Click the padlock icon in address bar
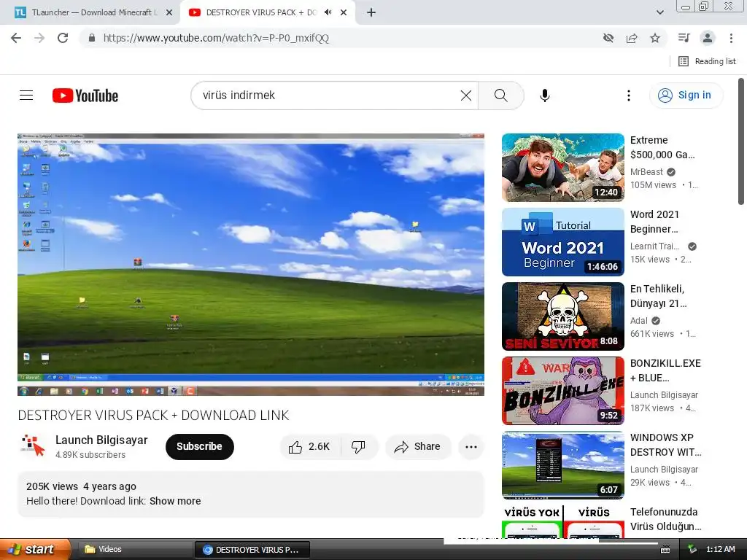This screenshot has height=560, width=747. [x=92, y=38]
